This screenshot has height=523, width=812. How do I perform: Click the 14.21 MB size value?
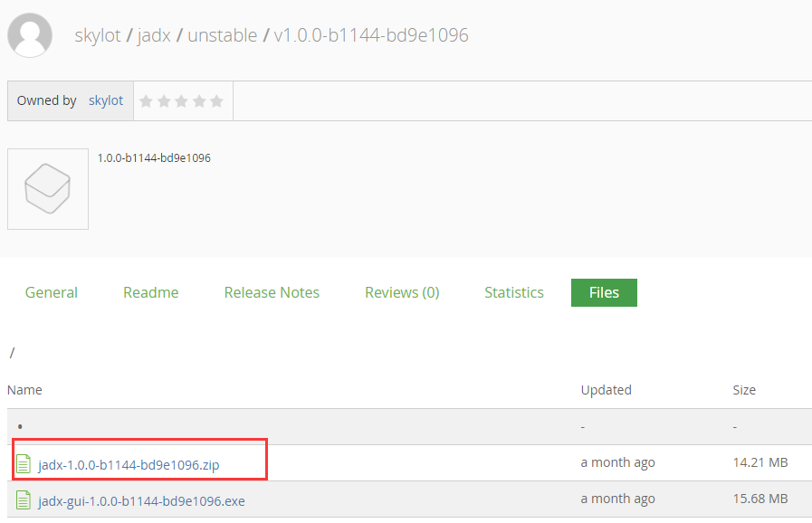point(760,462)
